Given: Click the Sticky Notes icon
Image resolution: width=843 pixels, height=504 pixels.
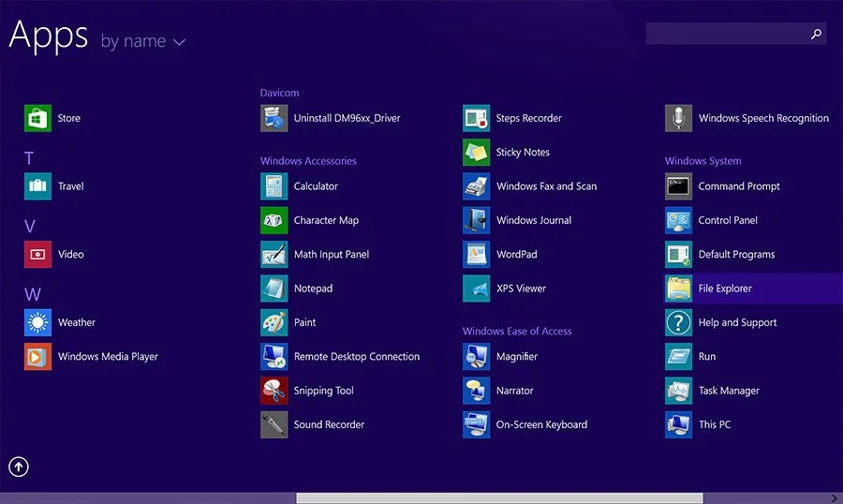Looking at the screenshot, I should tap(476, 153).
